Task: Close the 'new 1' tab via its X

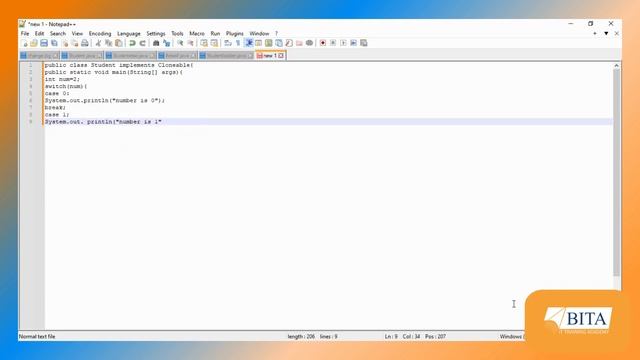Action: click(281, 56)
